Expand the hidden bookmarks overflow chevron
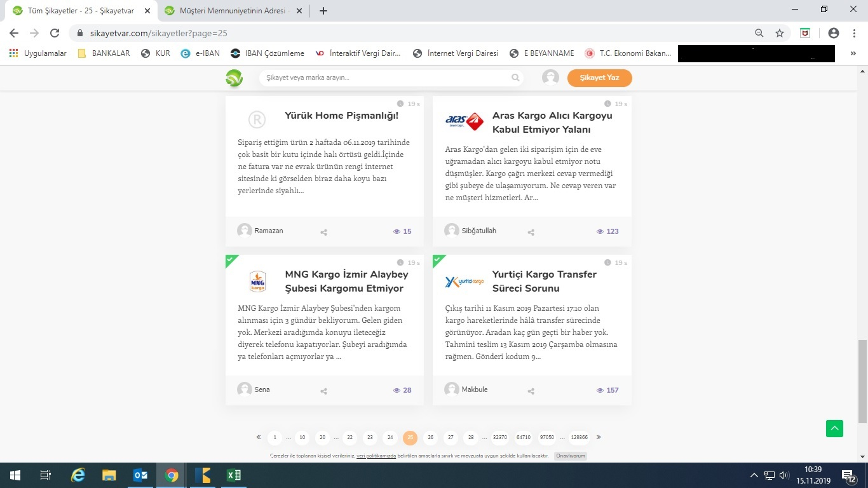Screen dimensions: 868x488 click(x=853, y=53)
